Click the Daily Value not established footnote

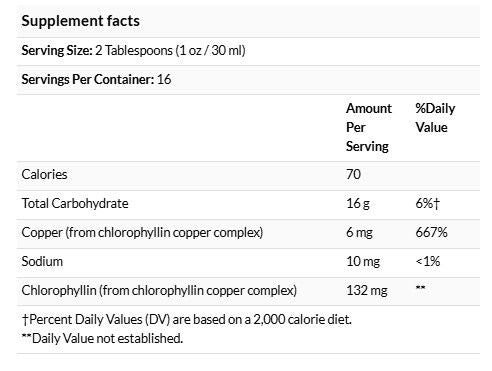pyautogui.click(x=102, y=338)
